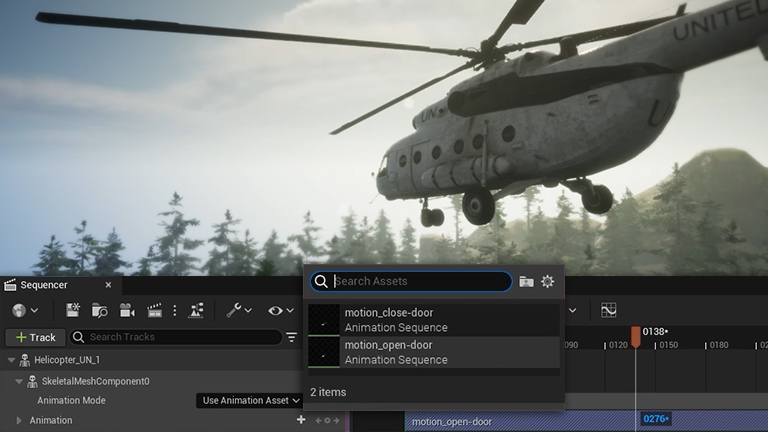Click the orange playhead marker at 0138
This screenshot has width=768, height=432.
pyautogui.click(x=636, y=337)
